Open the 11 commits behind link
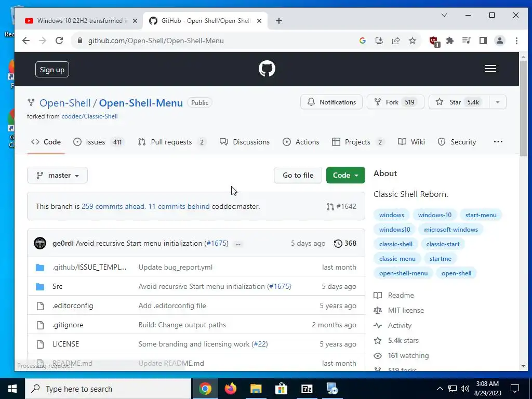 point(179,206)
